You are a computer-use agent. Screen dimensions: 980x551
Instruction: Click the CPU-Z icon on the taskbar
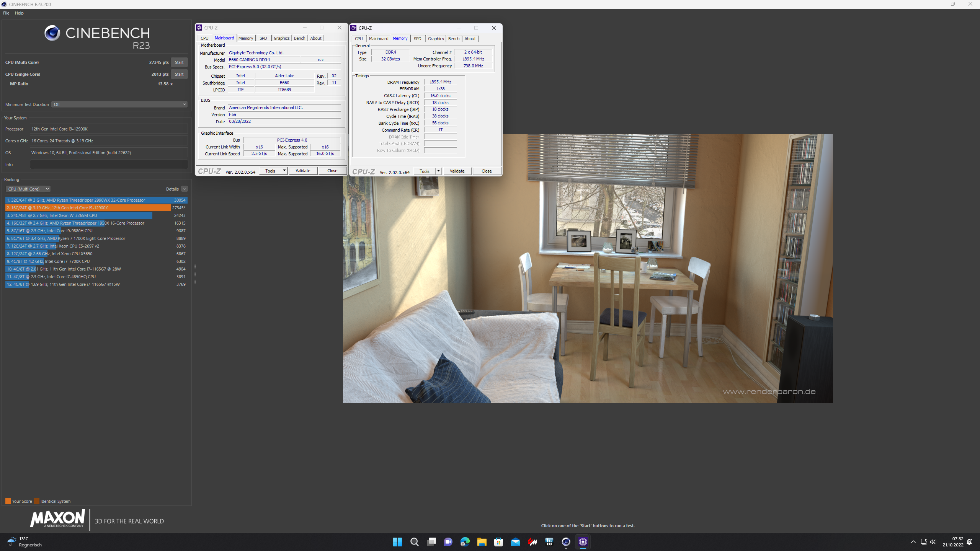tap(583, 542)
